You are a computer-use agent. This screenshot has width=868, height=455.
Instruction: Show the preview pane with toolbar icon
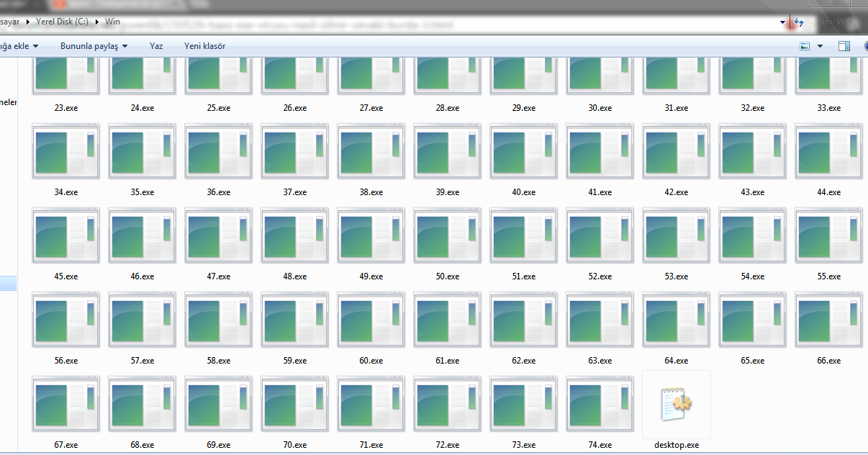pyautogui.click(x=844, y=46)
